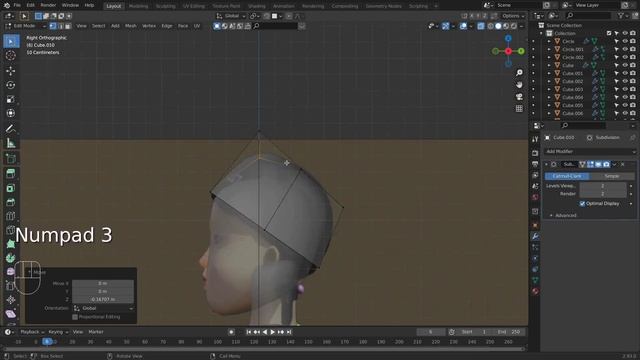Open the Vertex menu in viewport header
This screenshot has height=360, width=640.
tap(149, 26)
